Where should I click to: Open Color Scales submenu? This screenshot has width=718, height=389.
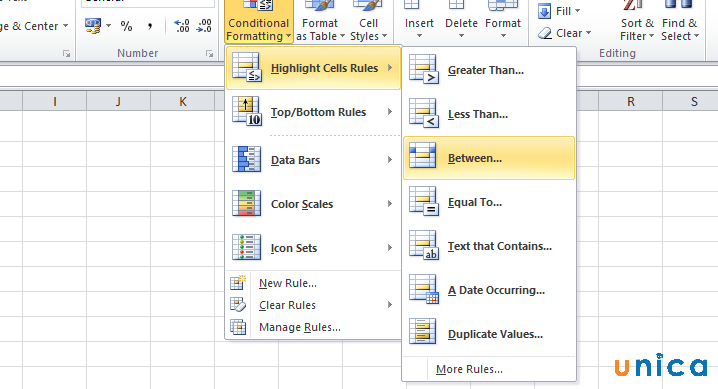tap(313, 204)
